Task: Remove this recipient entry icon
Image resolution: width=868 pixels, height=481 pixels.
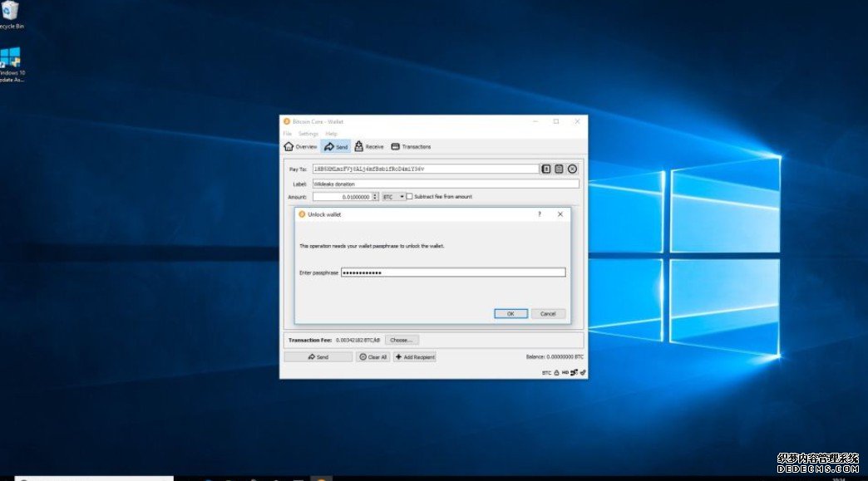Action: (x=573, y=169)
